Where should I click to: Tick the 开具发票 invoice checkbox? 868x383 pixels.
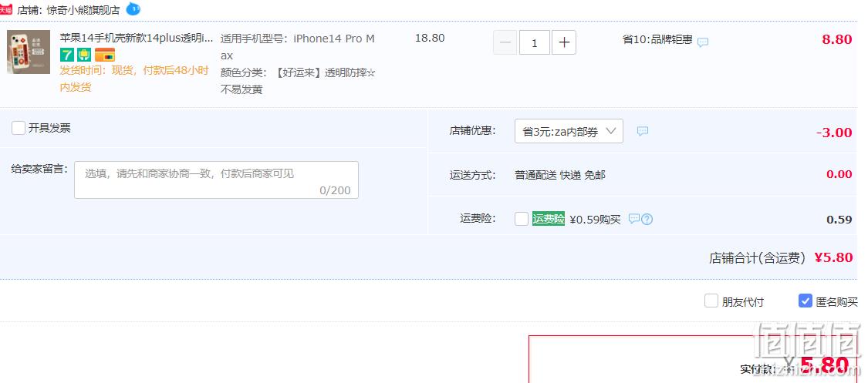pos(19,128)
